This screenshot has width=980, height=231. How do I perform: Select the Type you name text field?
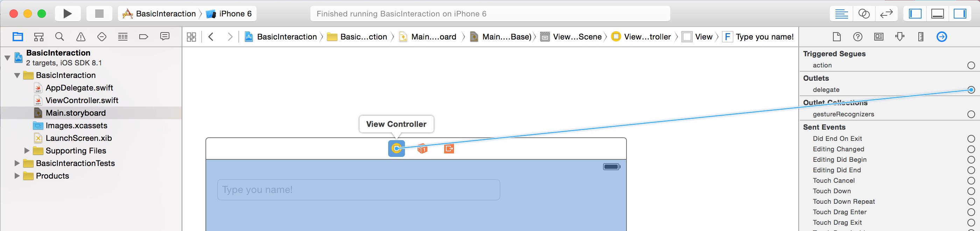coord(358,189)
